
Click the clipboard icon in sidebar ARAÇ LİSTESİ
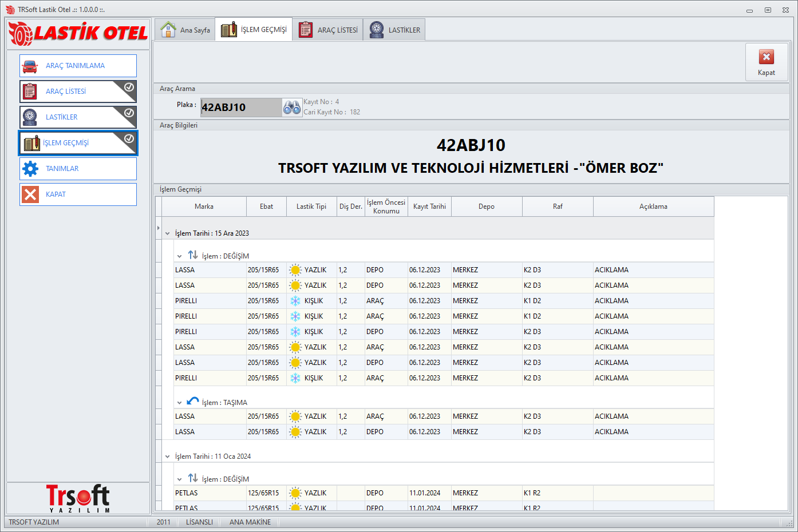point(30,92)
